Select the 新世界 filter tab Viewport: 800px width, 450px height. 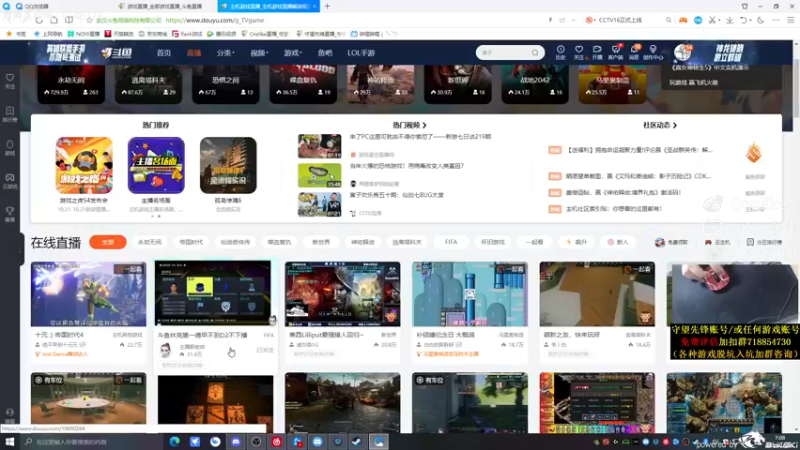point(321,242)
